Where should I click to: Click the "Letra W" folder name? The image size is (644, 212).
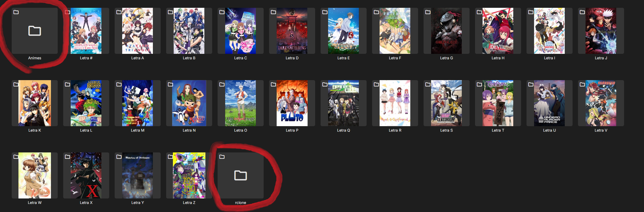35,203
